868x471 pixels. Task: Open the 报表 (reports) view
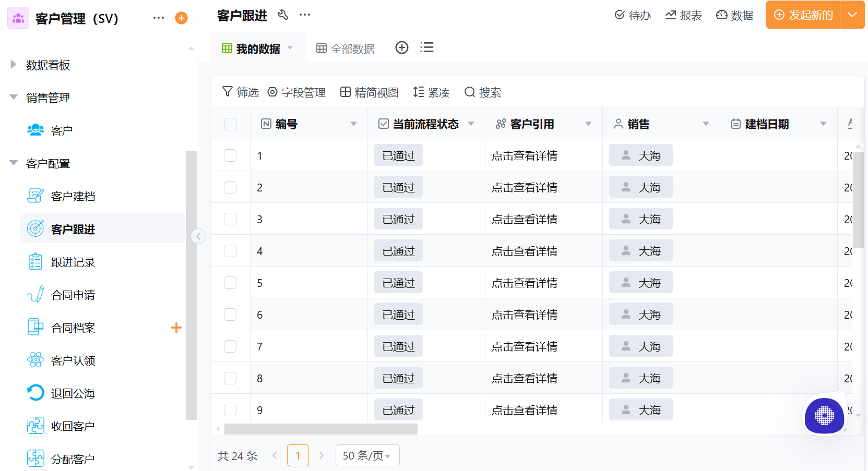pos(684,15)
